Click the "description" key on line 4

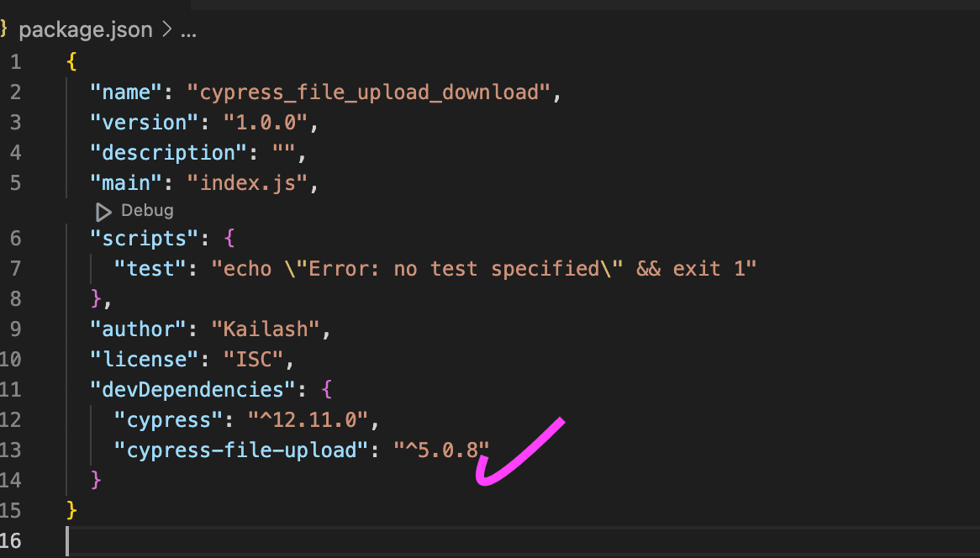[x=170, y=153]
